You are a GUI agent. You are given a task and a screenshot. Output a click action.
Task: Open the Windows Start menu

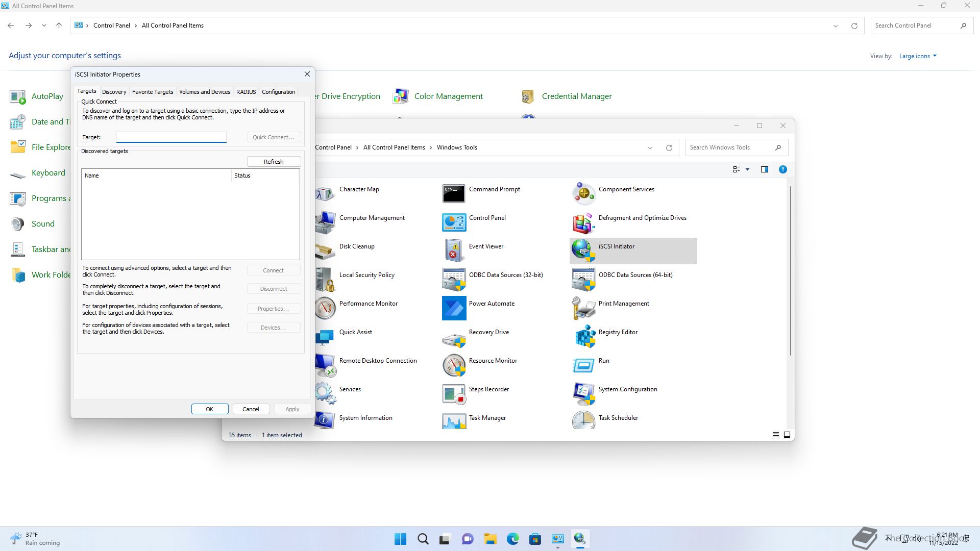[x=401, y=539]
